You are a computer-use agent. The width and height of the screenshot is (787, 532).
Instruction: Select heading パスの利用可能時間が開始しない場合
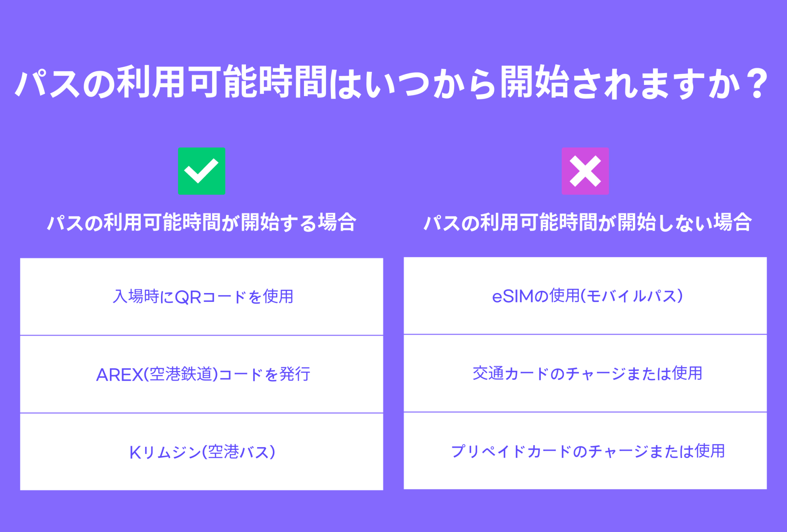tap(587, 222)
